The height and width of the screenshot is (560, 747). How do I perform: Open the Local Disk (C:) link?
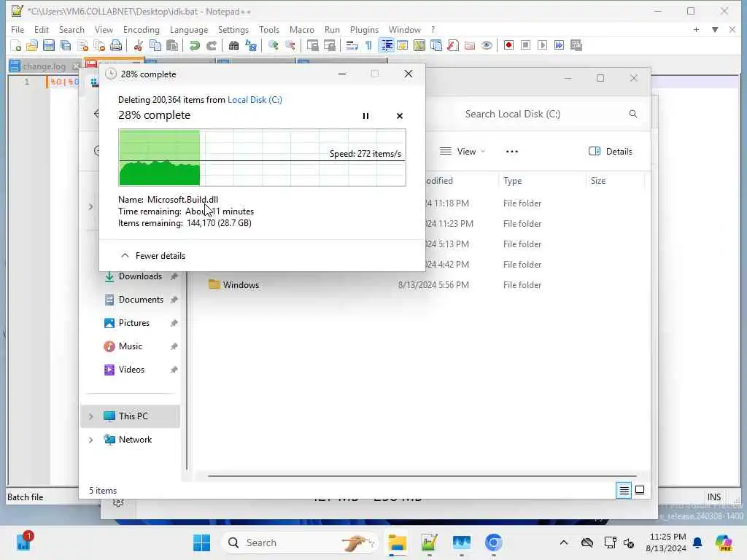pos(255,99)
